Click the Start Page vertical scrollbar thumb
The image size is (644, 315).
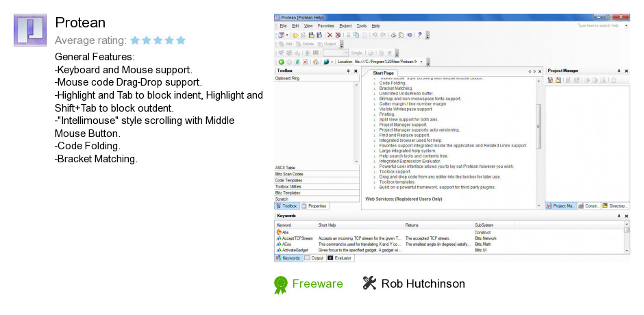click(x=539, y=127)
